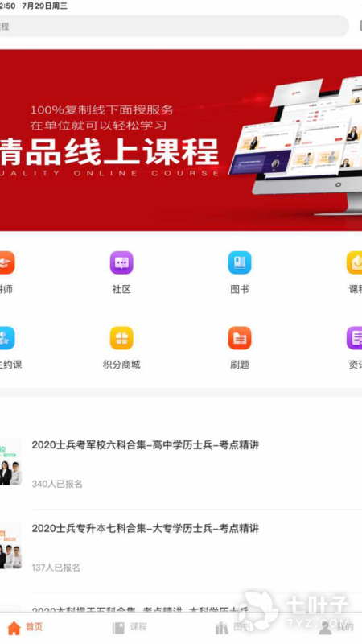Open the 社区 community icon
This screenshot has height=644, width=362.
pyautogui.click(x=121, y=262)
